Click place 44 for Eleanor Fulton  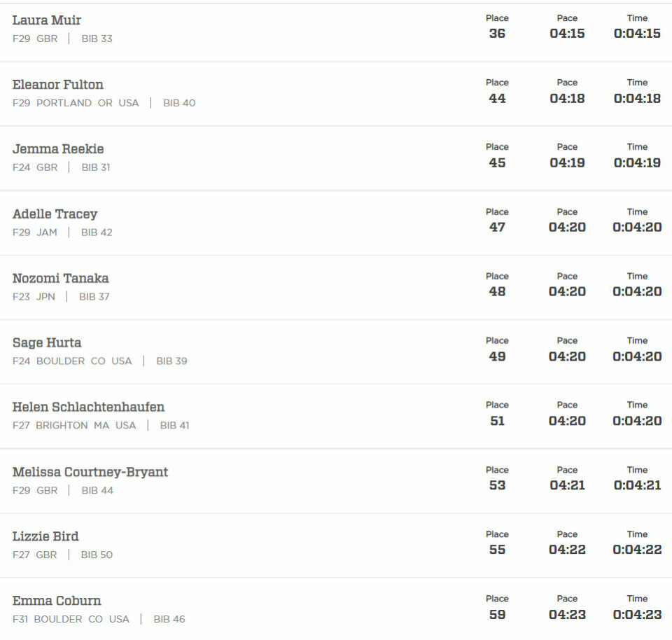pos(497,98)
